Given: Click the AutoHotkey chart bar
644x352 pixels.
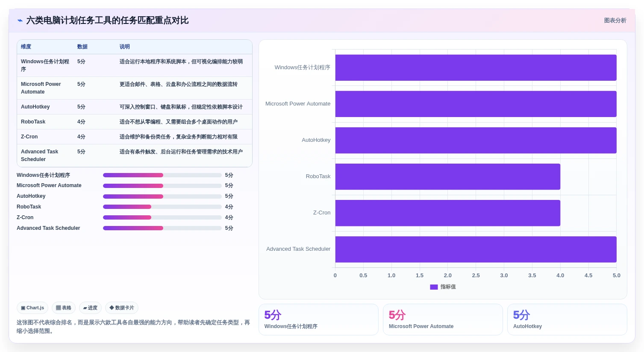Looking at the screenshot, I should coord(476,140).
